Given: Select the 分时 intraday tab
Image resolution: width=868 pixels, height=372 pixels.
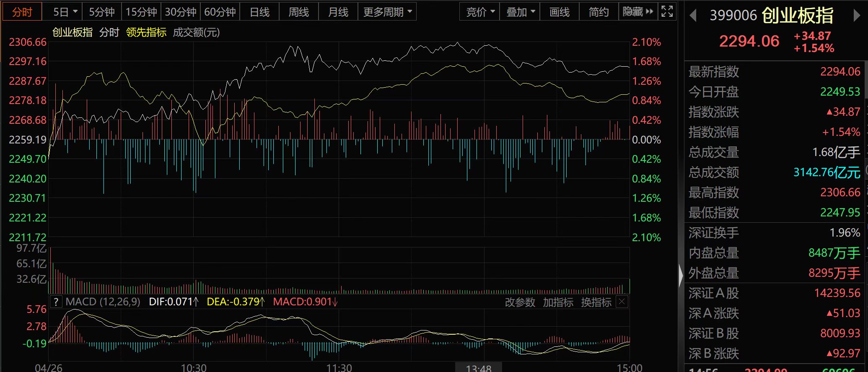Looking at the screenshot, I should [x=22, y=12].
